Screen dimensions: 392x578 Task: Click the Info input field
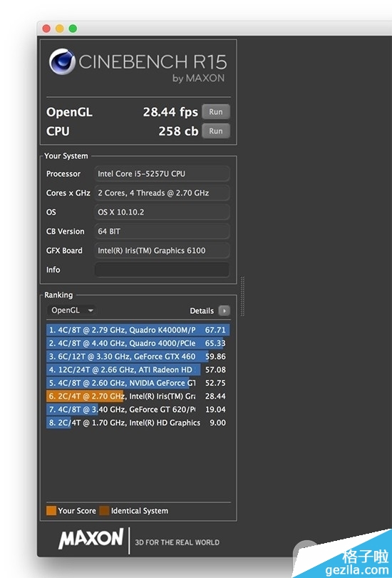162,270
